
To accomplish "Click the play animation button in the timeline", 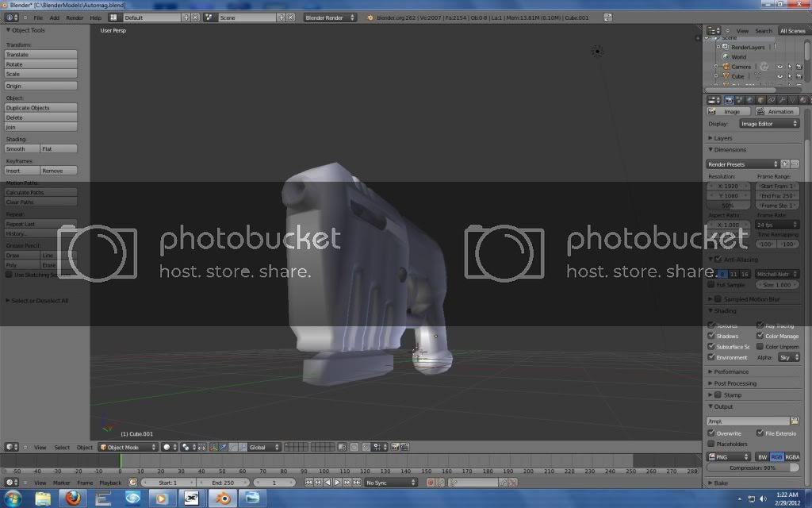I will click(x=337, y=482).
